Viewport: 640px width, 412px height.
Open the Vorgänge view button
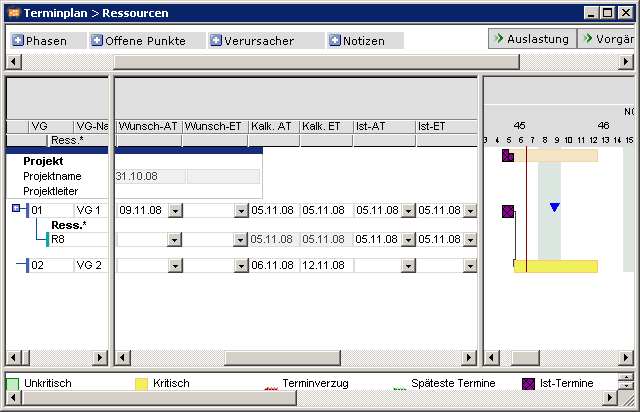point(608,39)
